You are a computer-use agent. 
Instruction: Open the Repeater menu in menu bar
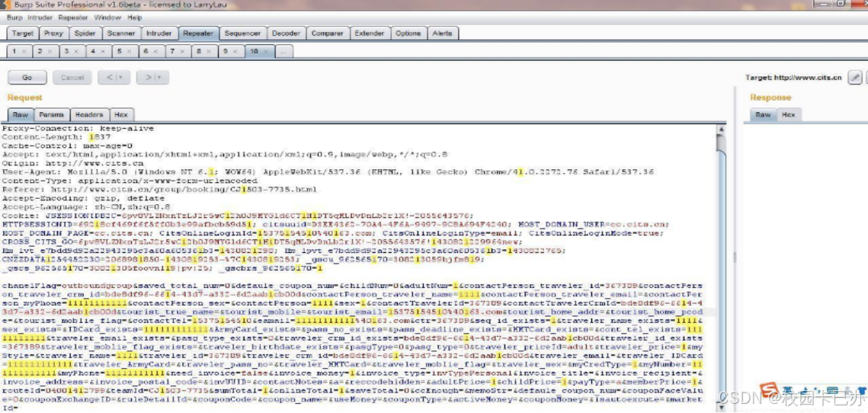tap(73, 18)
